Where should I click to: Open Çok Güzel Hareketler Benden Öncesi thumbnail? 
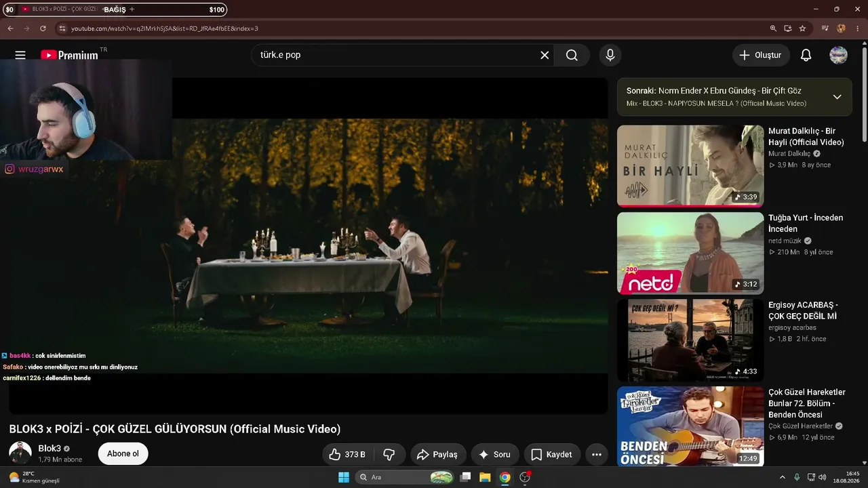pos(690,426)
